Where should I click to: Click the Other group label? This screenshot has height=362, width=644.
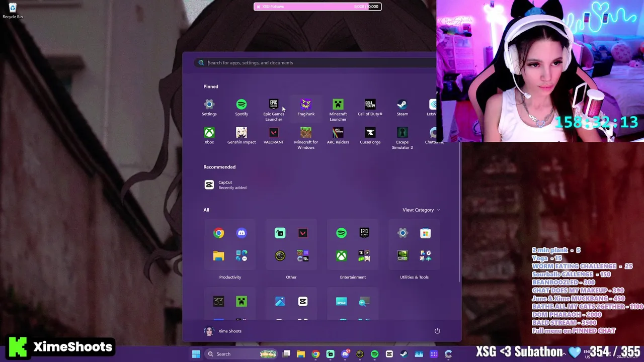[x=291, y=277]
